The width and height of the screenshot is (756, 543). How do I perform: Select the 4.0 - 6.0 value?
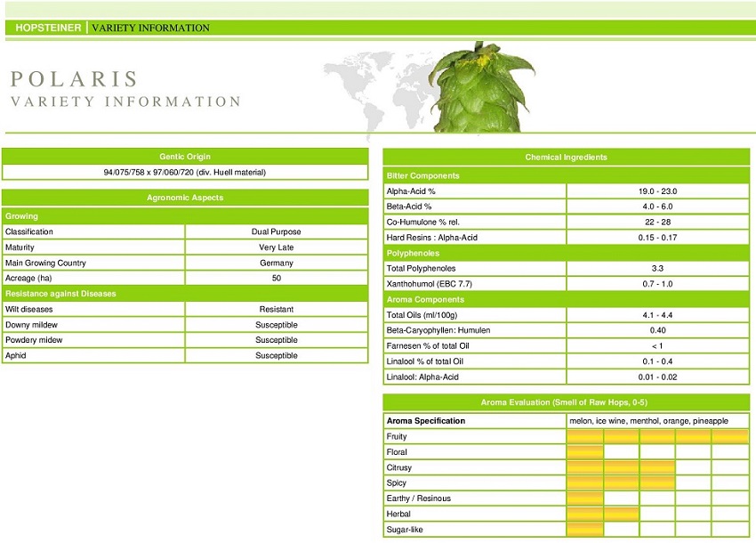click(x=657, y=207)
